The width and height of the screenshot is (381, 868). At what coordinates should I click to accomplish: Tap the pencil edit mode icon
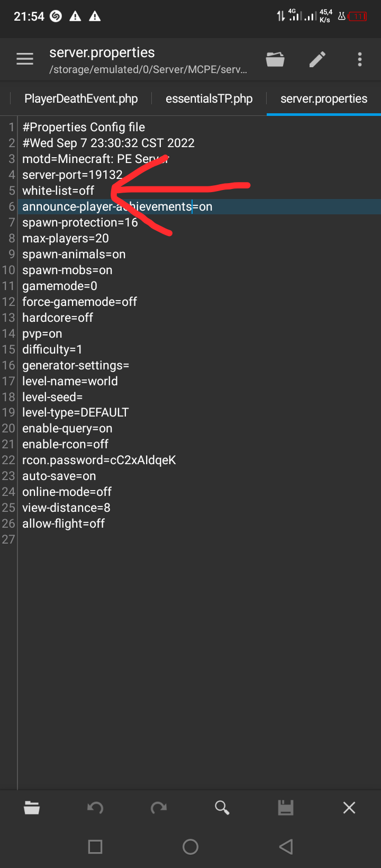[317, 59]
